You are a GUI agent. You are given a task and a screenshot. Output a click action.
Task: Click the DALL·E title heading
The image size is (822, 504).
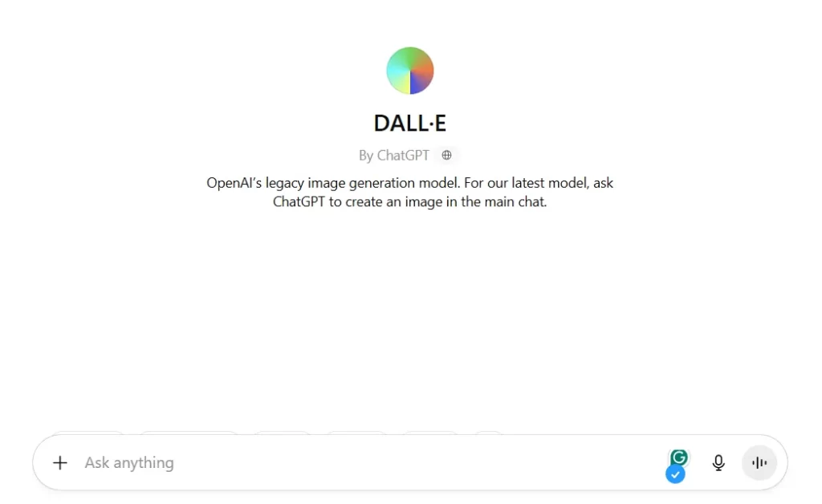[x=410, y=124]
